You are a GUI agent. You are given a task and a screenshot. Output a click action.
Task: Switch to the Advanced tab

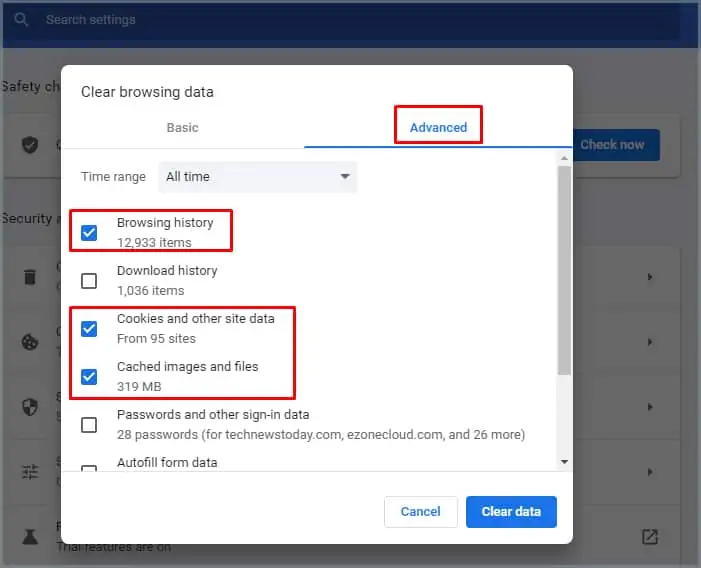click(438, 127)
